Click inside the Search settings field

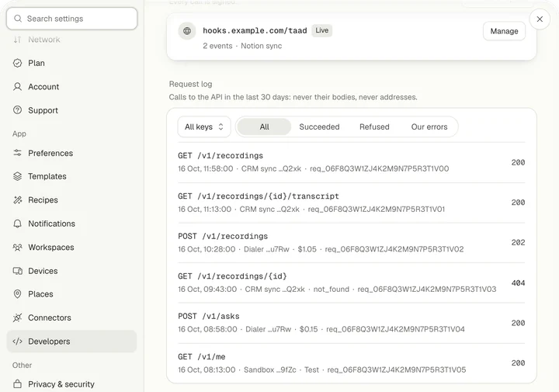point(71,19)
